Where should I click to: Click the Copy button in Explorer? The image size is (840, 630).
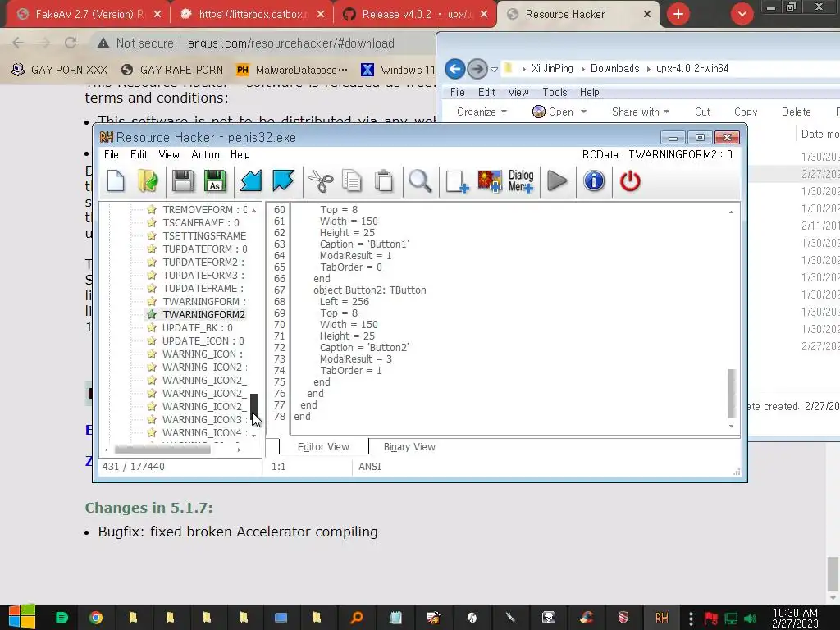(746, 112)
